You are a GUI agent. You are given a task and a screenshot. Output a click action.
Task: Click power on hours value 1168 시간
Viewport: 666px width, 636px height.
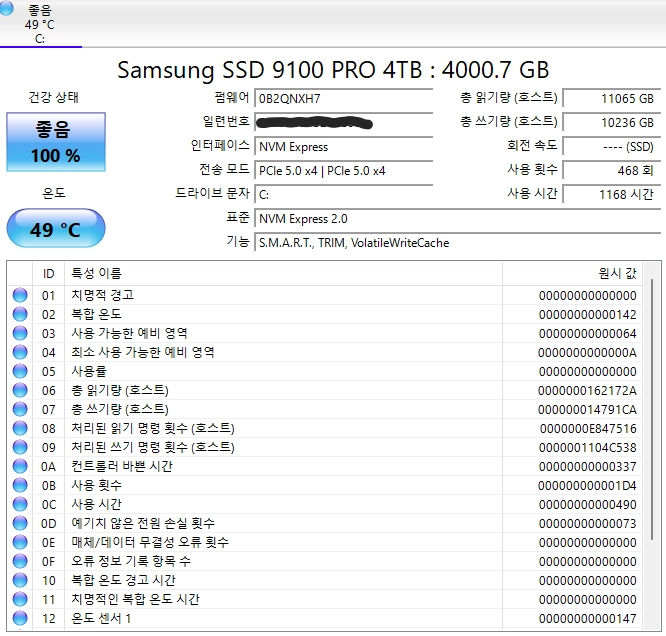[x=612, y=195]
